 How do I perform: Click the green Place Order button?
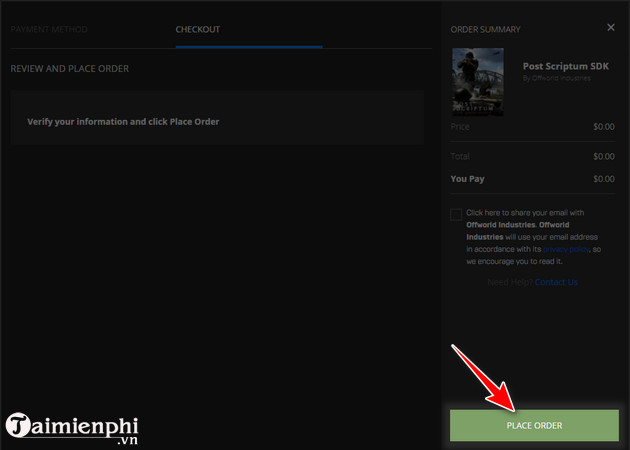(534, 425)
